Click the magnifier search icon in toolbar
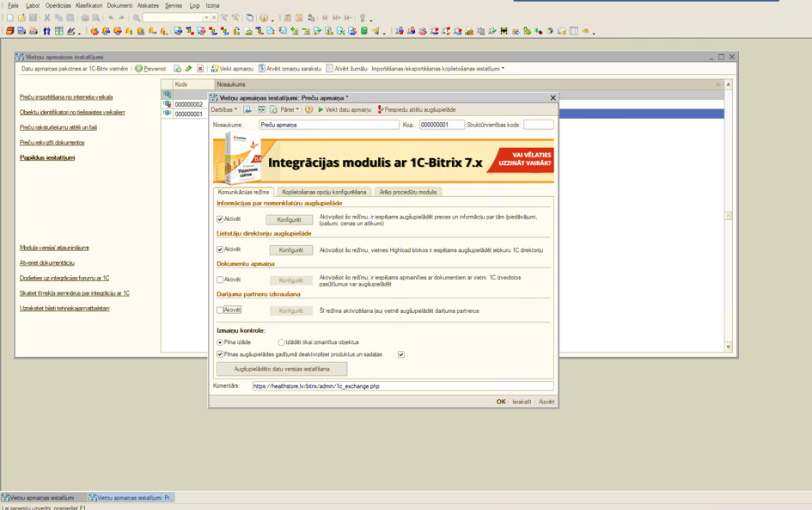This screenshot has height=510, width=812. click(137, 17)
